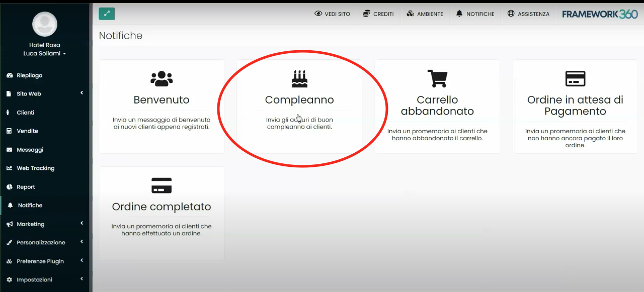Click the user avatar picture
The height and width of the screenshot is (292, 644).
point(45,24)
